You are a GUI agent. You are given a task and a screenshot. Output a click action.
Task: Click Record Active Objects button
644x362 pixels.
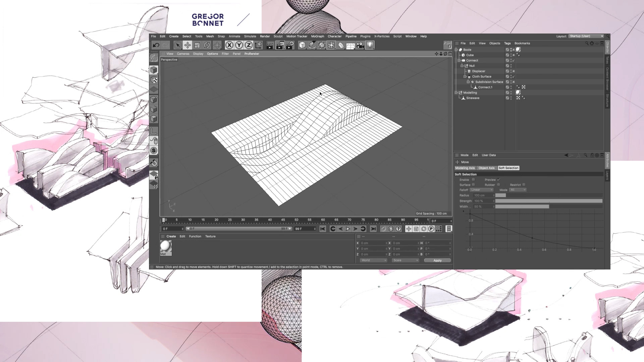point(383,229)
